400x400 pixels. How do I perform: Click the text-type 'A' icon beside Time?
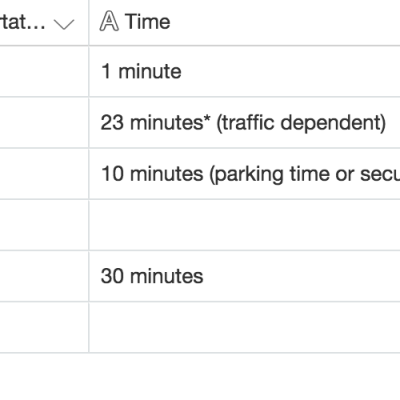pyautogui.click(x=109, y=21)
